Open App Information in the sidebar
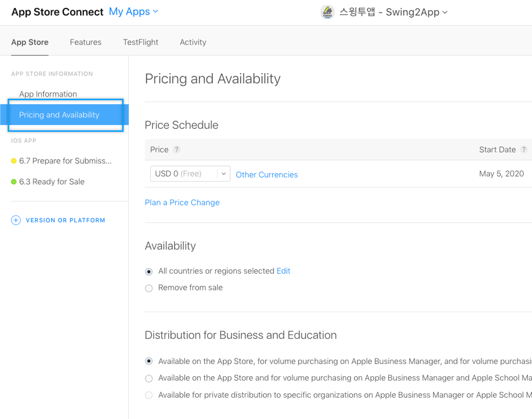 click(48, 94)
